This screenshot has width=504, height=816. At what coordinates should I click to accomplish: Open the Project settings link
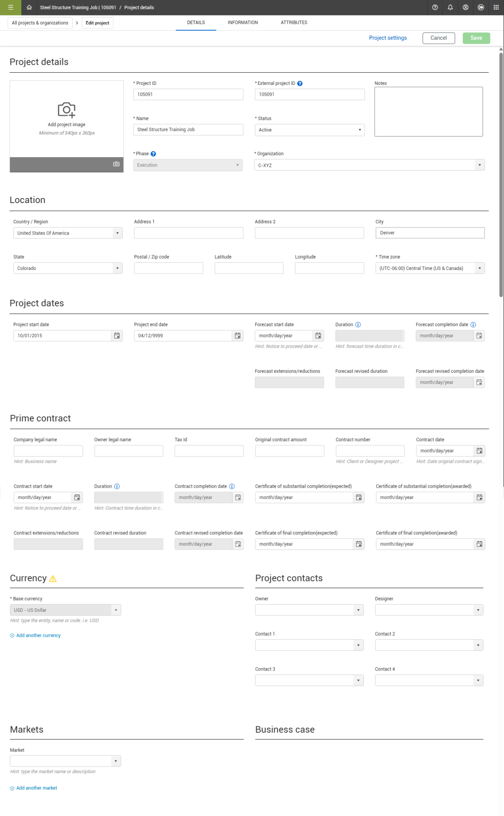point(388,38)
